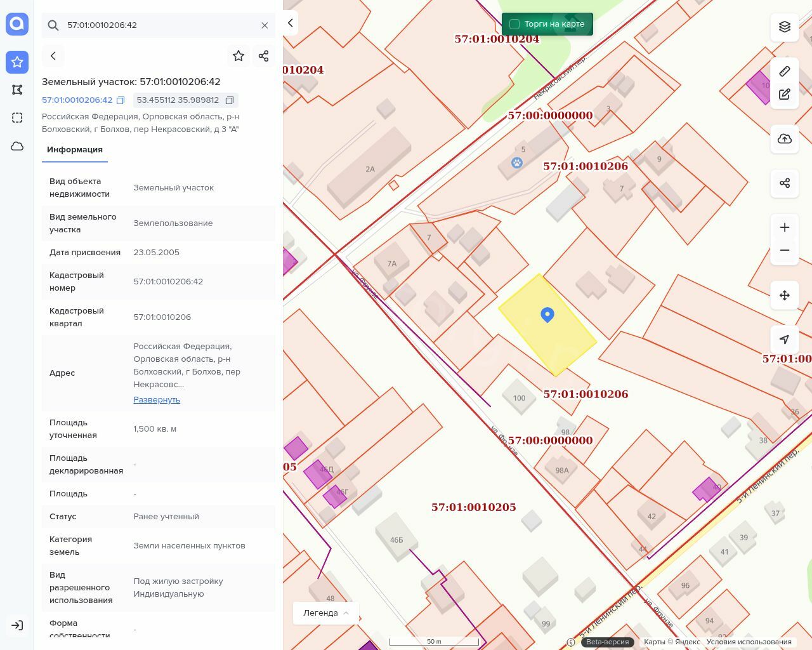Click the cloud upload icon on map

(785, 139)
